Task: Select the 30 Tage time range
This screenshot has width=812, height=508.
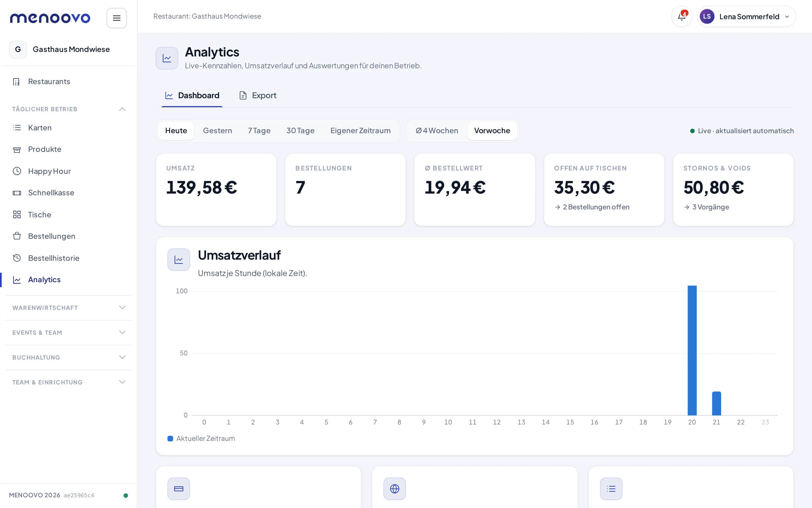Action: tap(300, 131)
